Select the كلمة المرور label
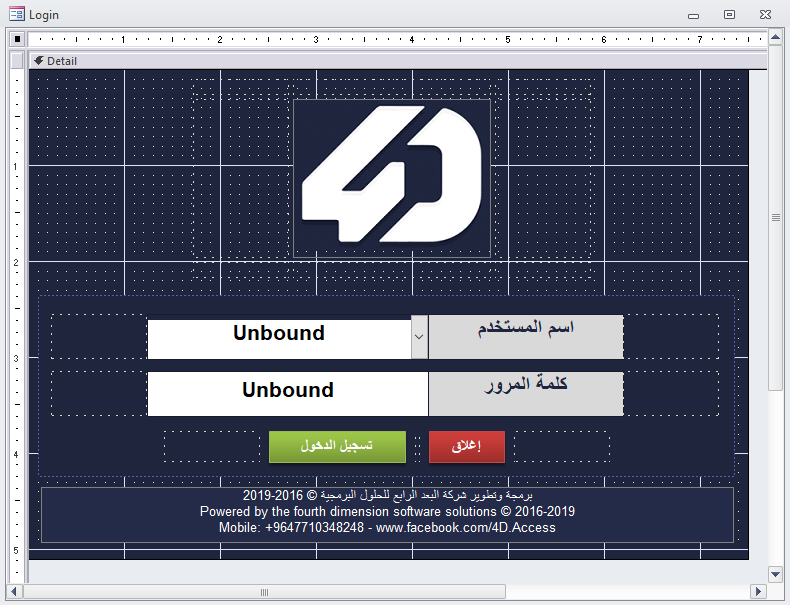Image resolution: width=790 pixels, height=605 pixels. (x=526, y=394)
